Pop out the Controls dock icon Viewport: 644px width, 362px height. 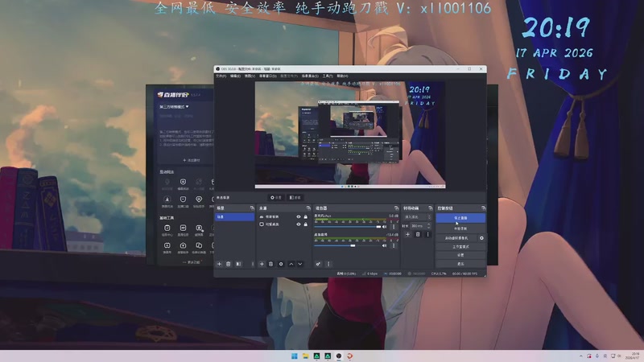click(483, 208)
